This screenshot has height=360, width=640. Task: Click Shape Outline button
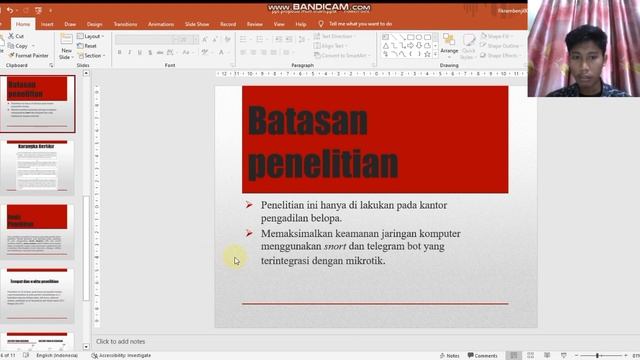pos(500,46)
